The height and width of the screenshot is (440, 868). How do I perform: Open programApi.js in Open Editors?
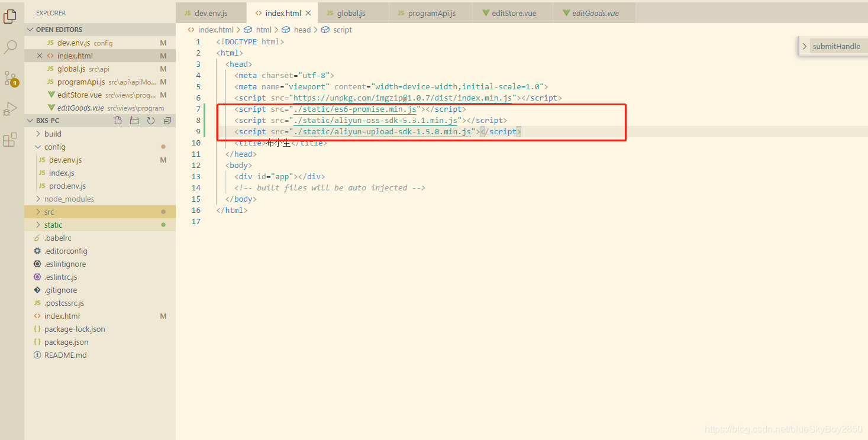(x=100, y=82)
